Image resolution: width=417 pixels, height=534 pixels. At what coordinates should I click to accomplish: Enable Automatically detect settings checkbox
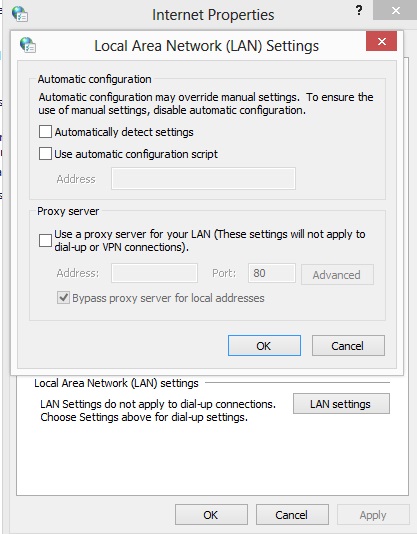point(45,131)
